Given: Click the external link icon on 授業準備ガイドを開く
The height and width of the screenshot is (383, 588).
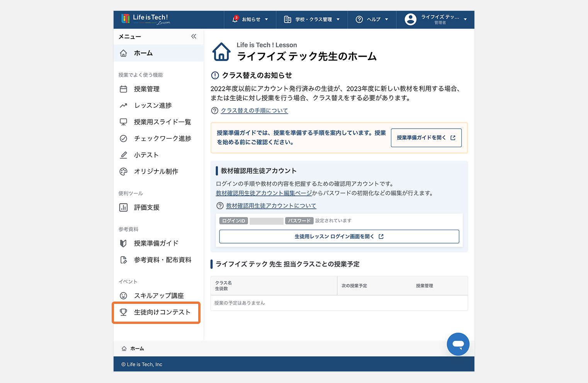Looking at the screenshot, I should [453, 138].
